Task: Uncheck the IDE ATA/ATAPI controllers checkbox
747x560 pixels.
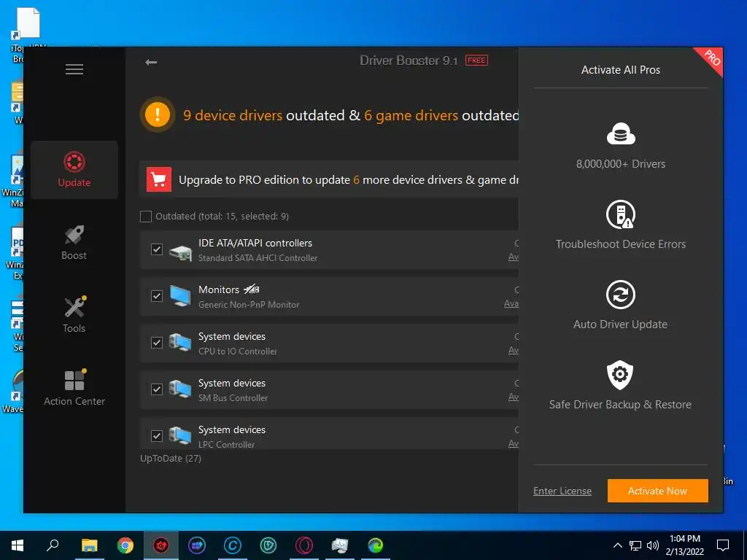Action: 157,249
